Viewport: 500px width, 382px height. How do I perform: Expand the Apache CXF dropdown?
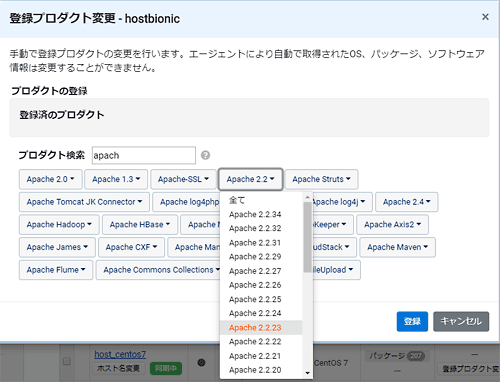coord(131,247)
